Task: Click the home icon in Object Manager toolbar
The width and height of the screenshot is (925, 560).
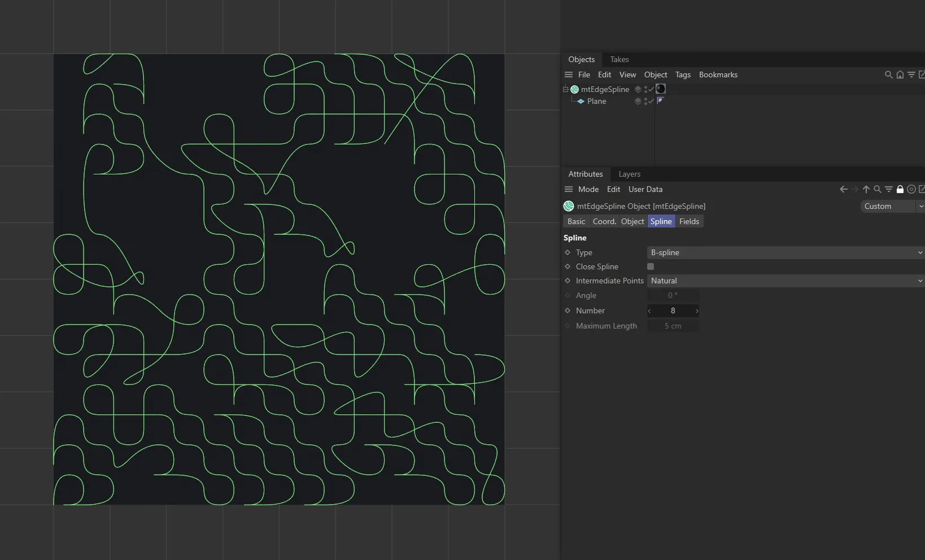Action: (x=900, y=75)
